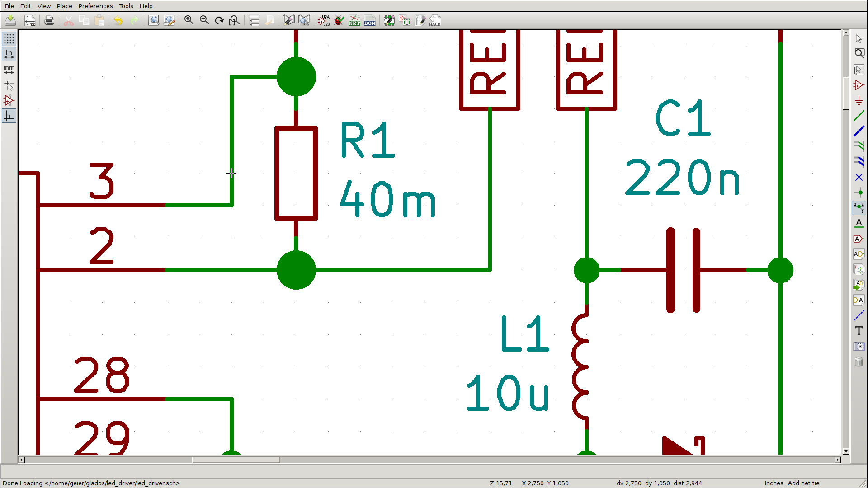
Task: Click the vertical scrollbar down arrow
Action: point(846,451)
